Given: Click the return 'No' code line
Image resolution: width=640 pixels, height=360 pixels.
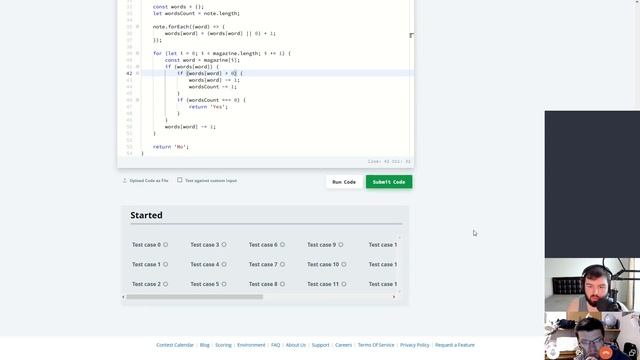Looking at the screenshot, I should (171, 147).
